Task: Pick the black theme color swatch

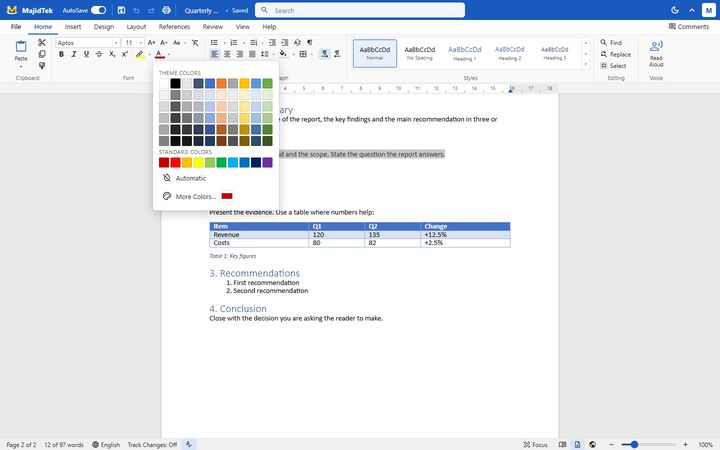Action: [175, 83]
